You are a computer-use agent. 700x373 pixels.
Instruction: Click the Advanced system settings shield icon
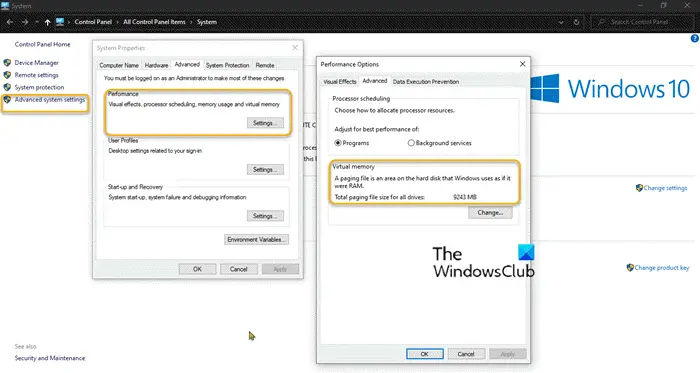click(x=7, y=99)
